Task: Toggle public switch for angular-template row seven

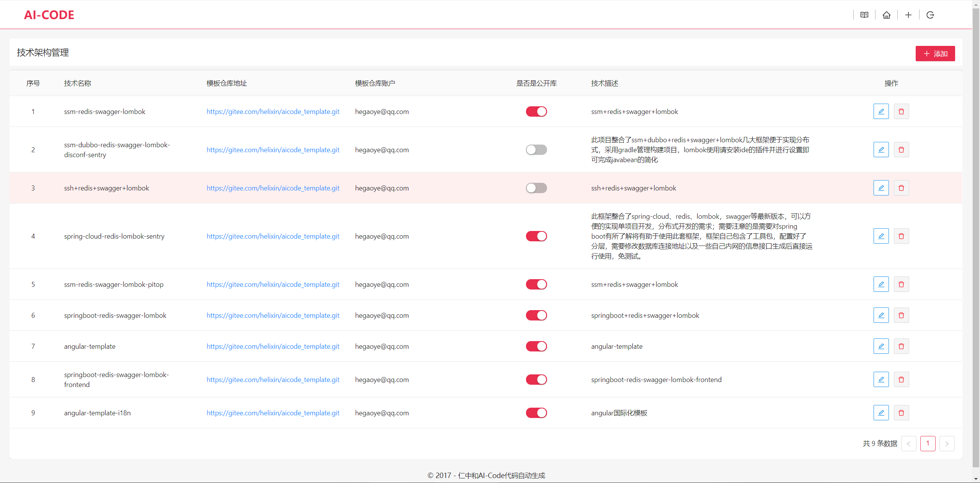Action: (536, 346)
